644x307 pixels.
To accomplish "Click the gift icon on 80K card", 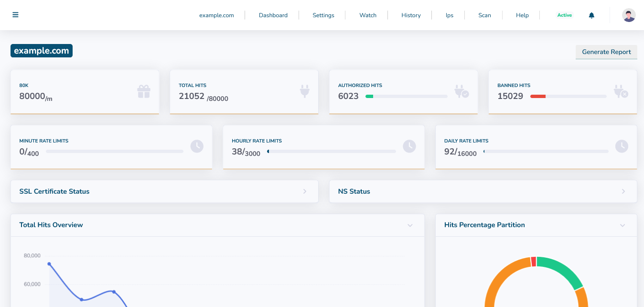I will (x=144, y=91).
